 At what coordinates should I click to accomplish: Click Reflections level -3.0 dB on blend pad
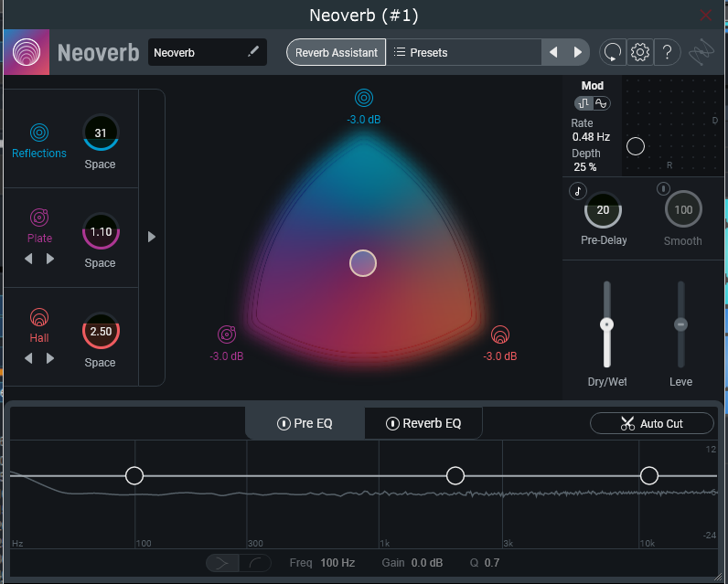(x=363, y=120)
